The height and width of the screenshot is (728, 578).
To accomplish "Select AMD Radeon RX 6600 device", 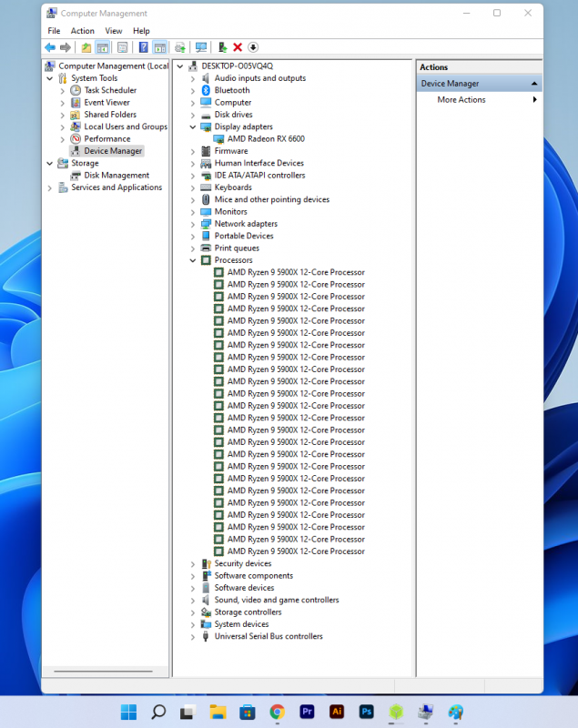I will pyautogui.click(x=266, y=139).
